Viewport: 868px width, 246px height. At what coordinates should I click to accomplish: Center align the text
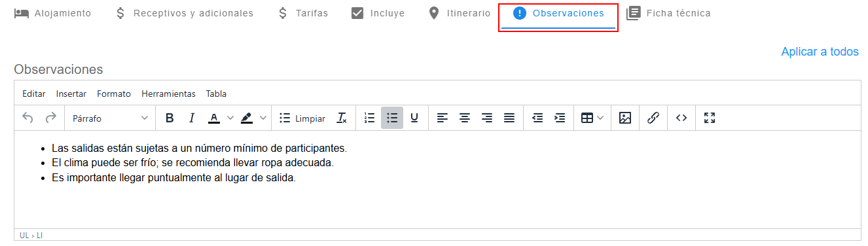tap(465, 118)
